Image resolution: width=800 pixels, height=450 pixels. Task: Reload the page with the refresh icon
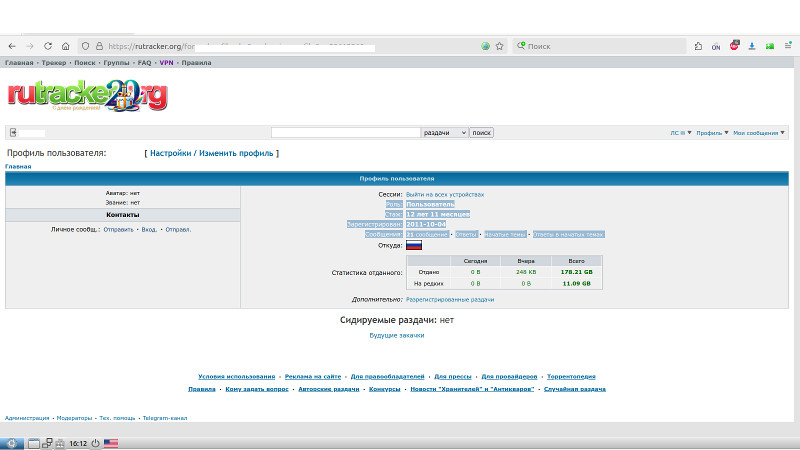point(48,46)
